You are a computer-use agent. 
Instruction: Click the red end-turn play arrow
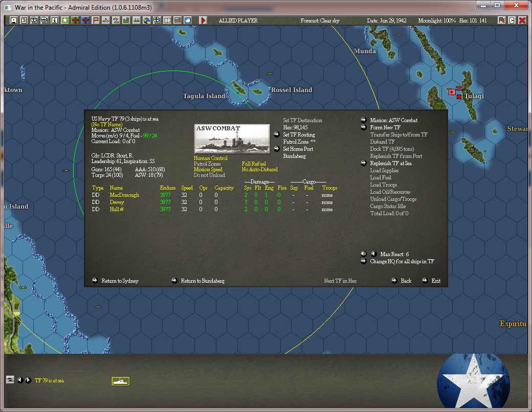(203, 20)
